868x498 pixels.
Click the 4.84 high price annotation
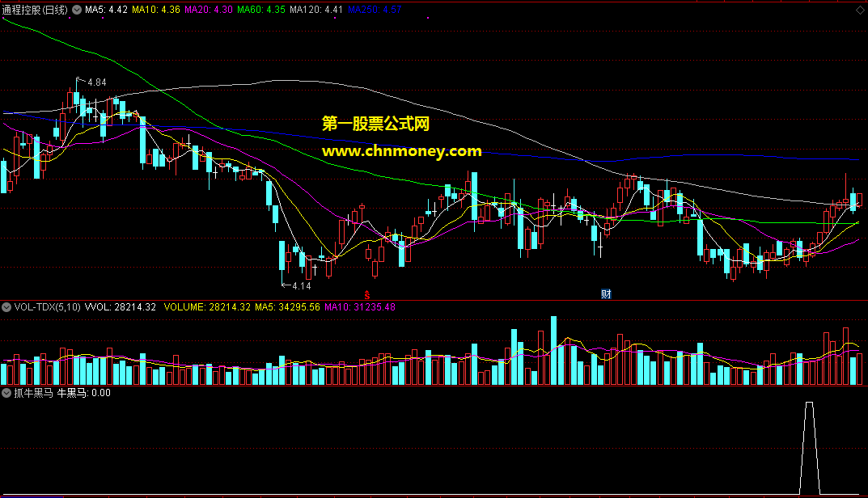click(x=97, y=82)
